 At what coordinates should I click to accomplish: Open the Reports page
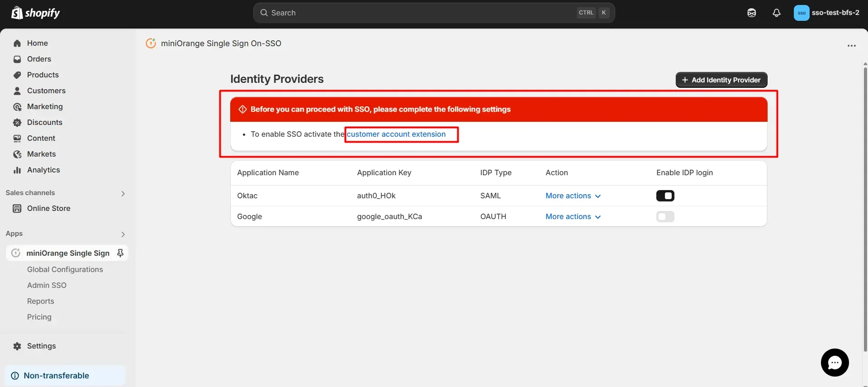[41, 301]
